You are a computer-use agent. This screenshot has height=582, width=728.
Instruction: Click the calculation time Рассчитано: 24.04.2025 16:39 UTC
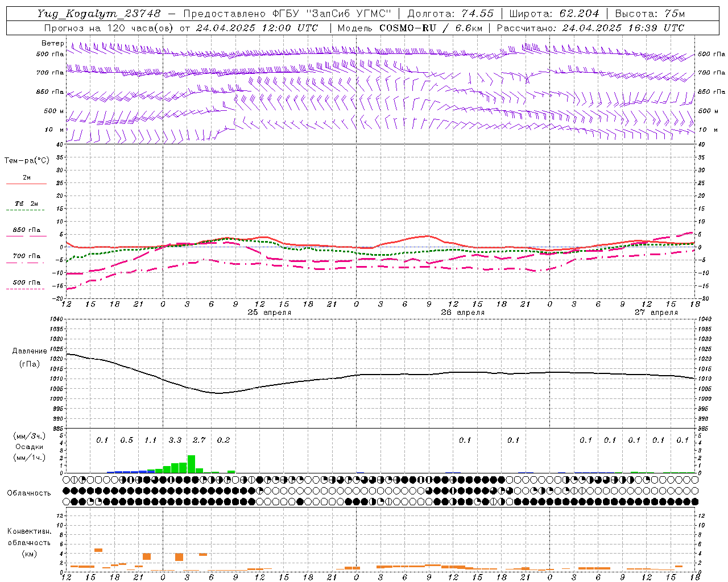tap(590, 28)
